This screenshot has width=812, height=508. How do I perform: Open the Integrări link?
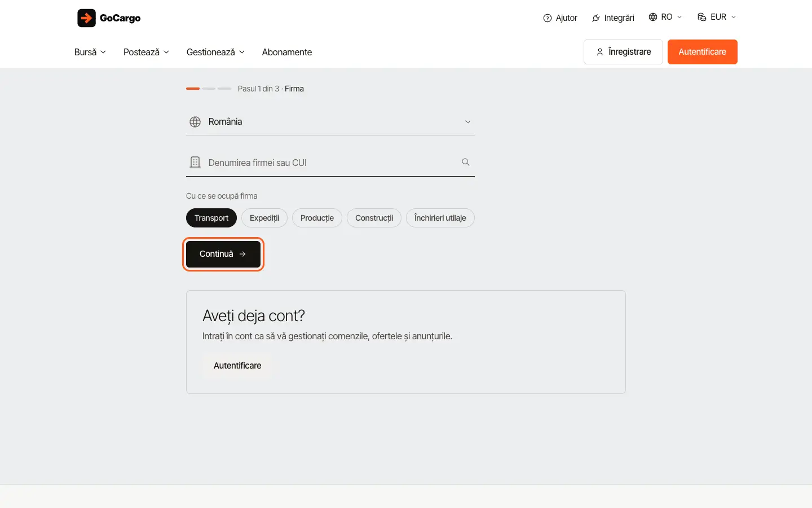point(613,18)
